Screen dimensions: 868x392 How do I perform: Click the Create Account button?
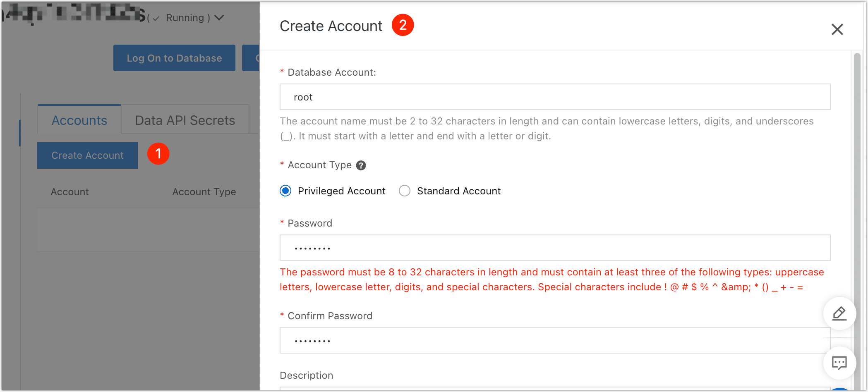[x=87, y=155]
